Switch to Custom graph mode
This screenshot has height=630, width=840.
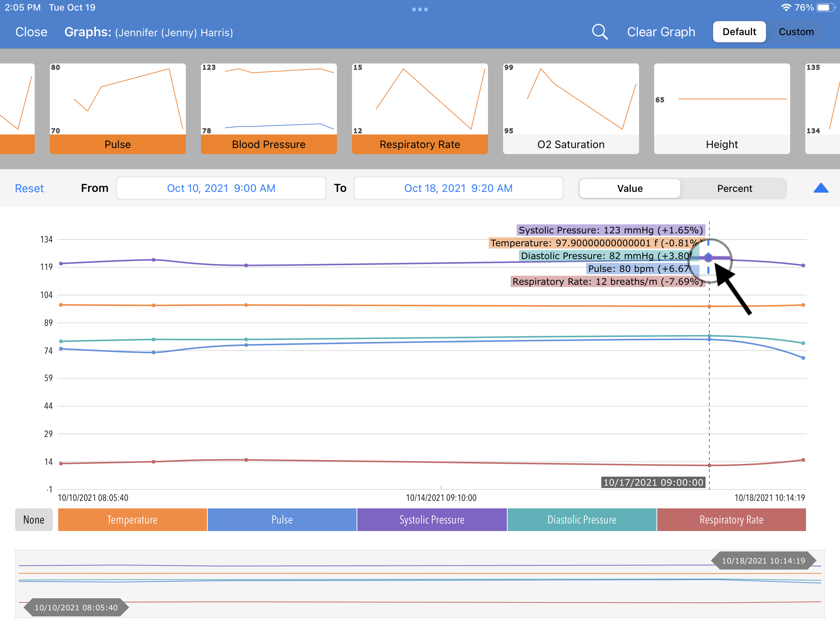click(796, 32)
